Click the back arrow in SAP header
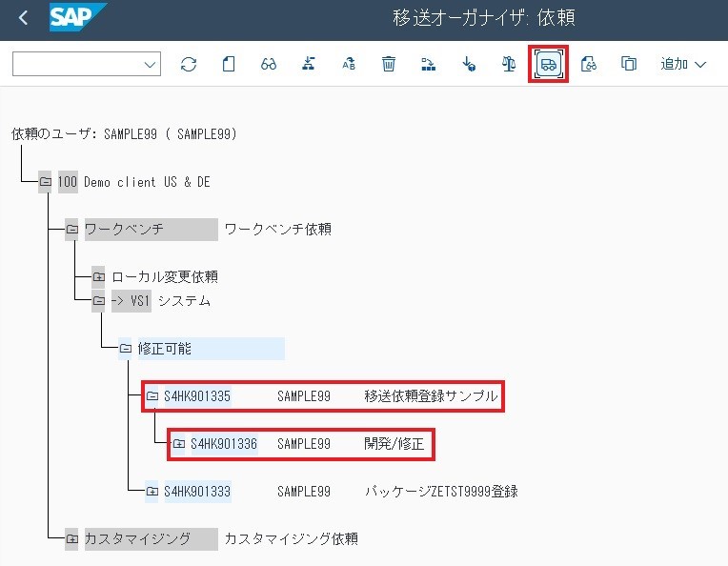The image size is (728, 566). point(23,18)
